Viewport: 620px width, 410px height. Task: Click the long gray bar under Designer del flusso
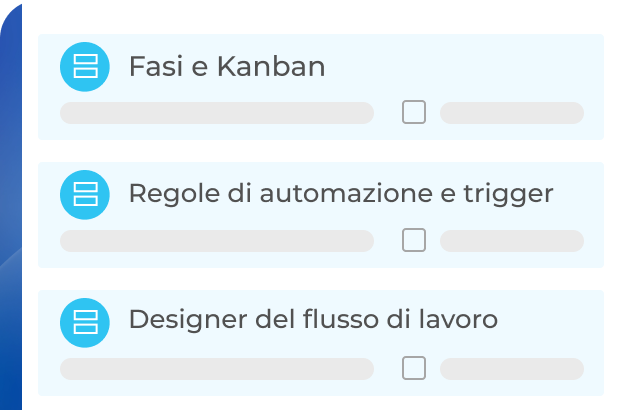[217, 369]
